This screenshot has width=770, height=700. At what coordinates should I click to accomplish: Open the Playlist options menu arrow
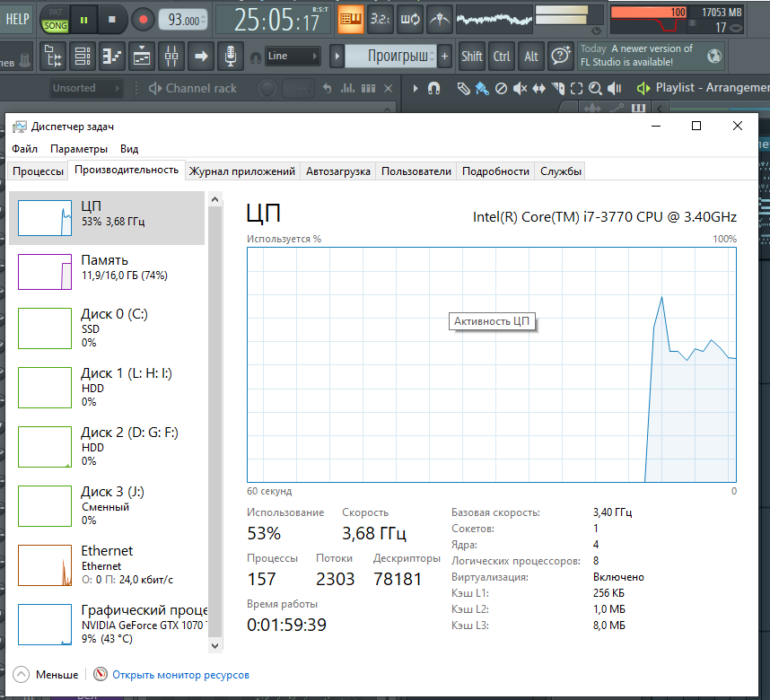416,89
